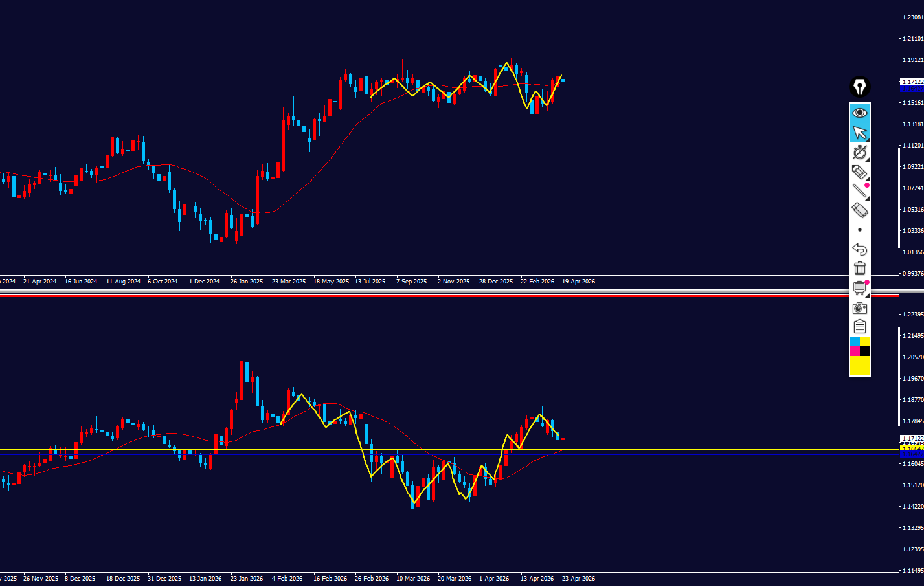
Task: Open the Epic Pen nib logo menu
Action: tap(859, 87)
